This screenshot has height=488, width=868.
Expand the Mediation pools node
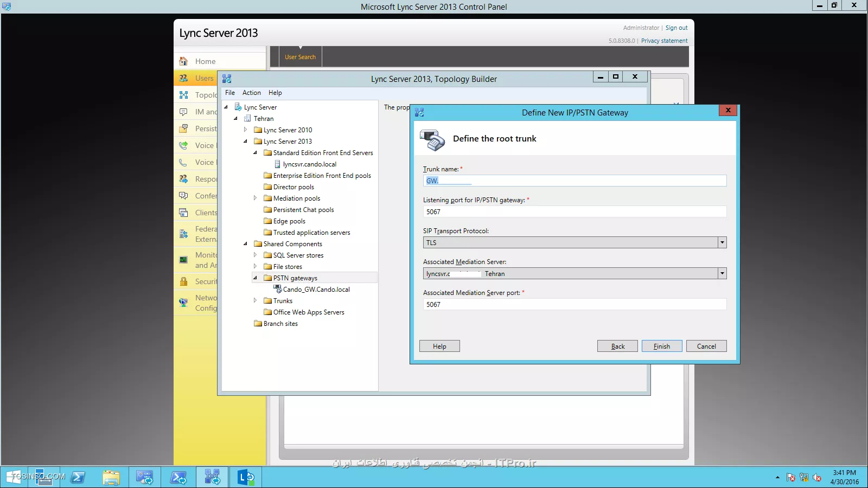tap(255, 198)
